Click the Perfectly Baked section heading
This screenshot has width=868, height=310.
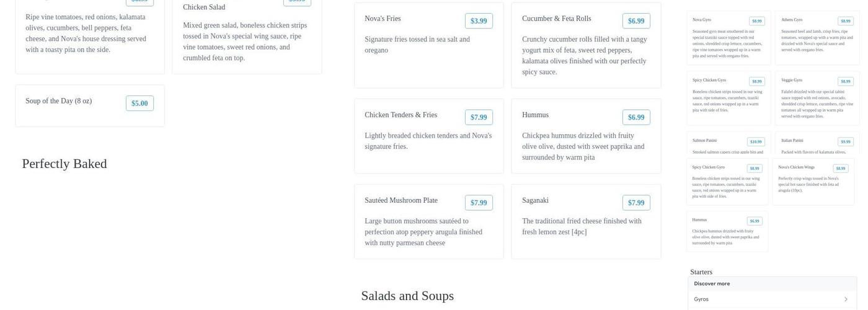(64, 164)
